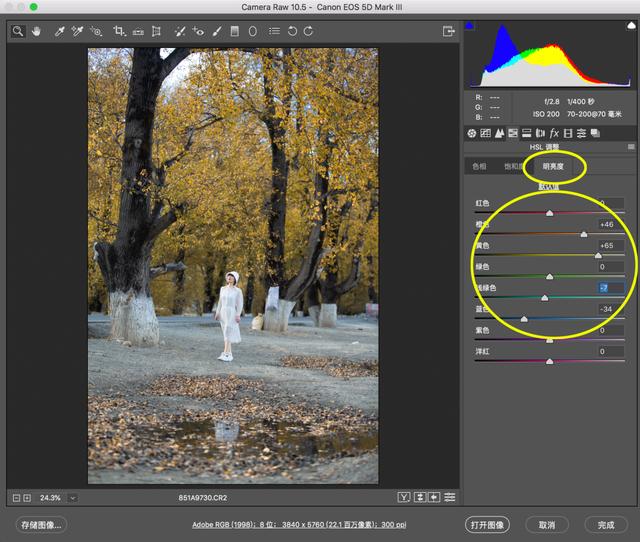This screenshot has width=640, height=542.
Task: Select the Straighten tool
Action: (x=138, y=31)
